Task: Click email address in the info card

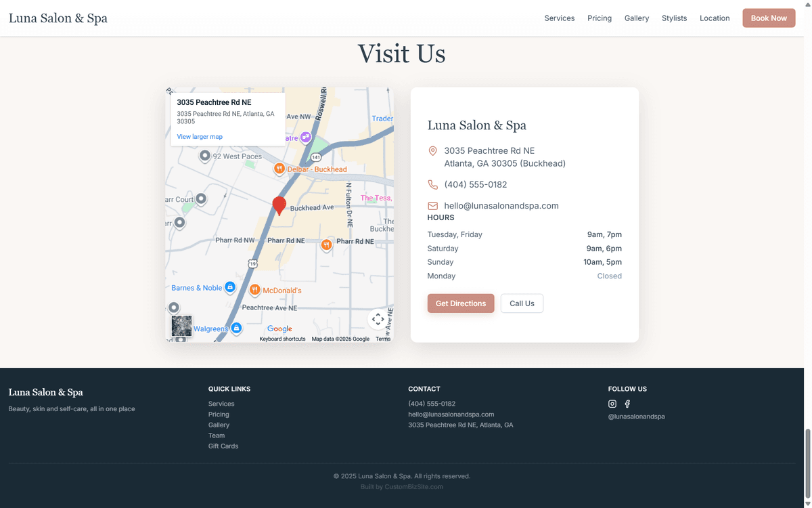Action: tap(501, 206)
